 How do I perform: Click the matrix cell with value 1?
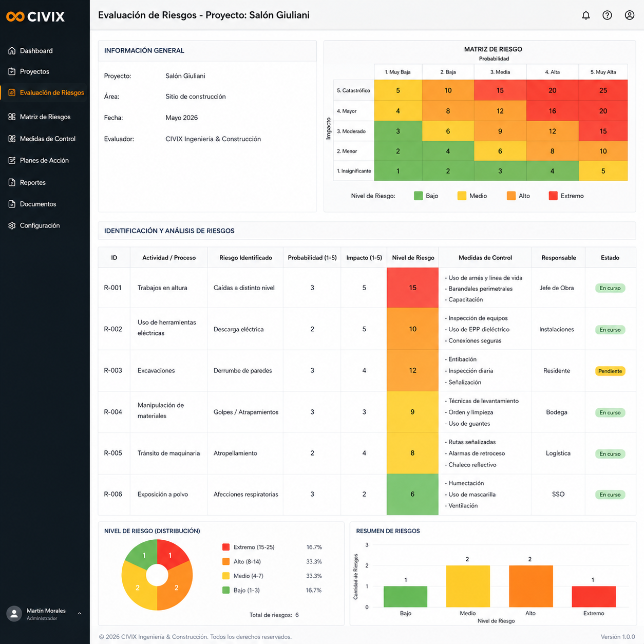398,171
